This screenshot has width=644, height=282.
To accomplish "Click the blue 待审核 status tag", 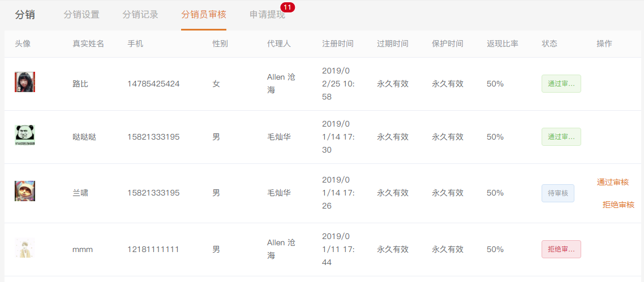I will [557, 193].
